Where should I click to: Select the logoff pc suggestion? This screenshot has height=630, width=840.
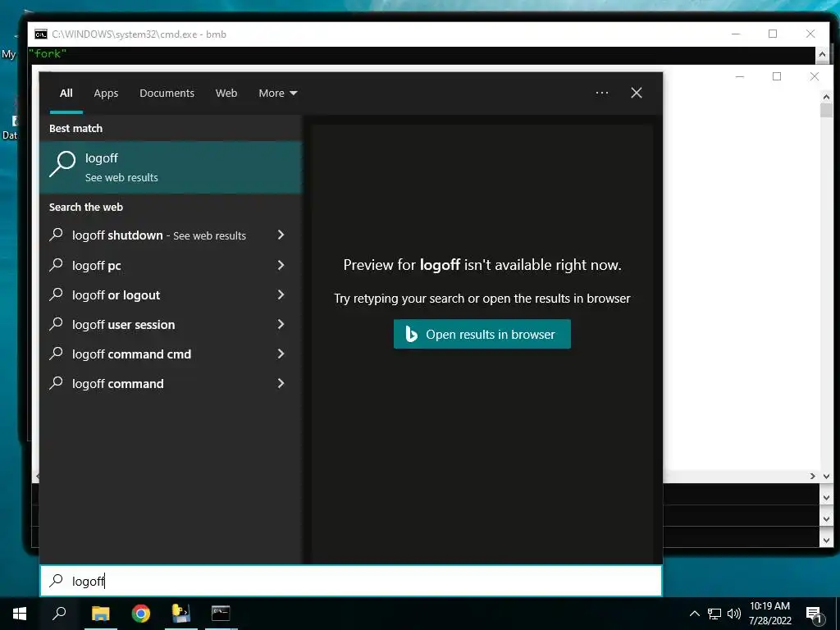tap(97, 265)
